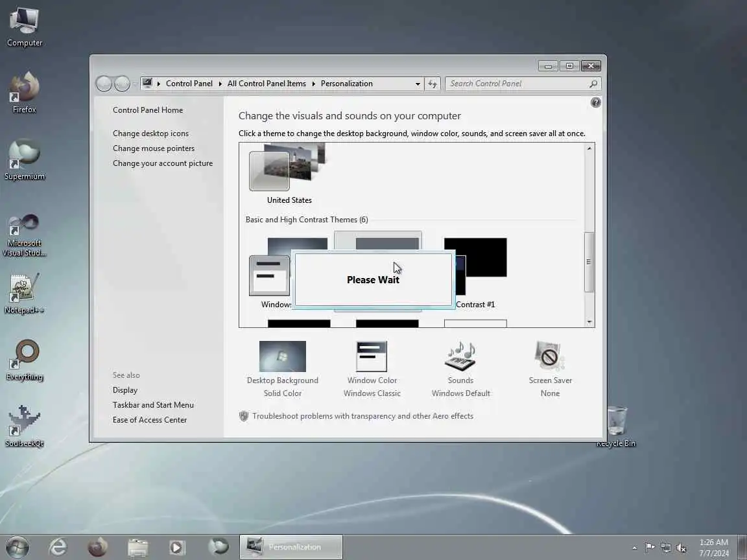Click the All Control Panel Items breadcrumb
Image resolution: width=747 pixels, height=560 pixels.
coord(267,84)
